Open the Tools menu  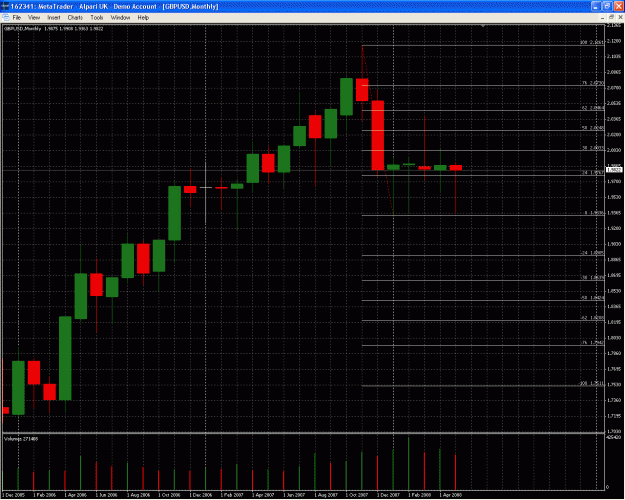tap(97, 18)
